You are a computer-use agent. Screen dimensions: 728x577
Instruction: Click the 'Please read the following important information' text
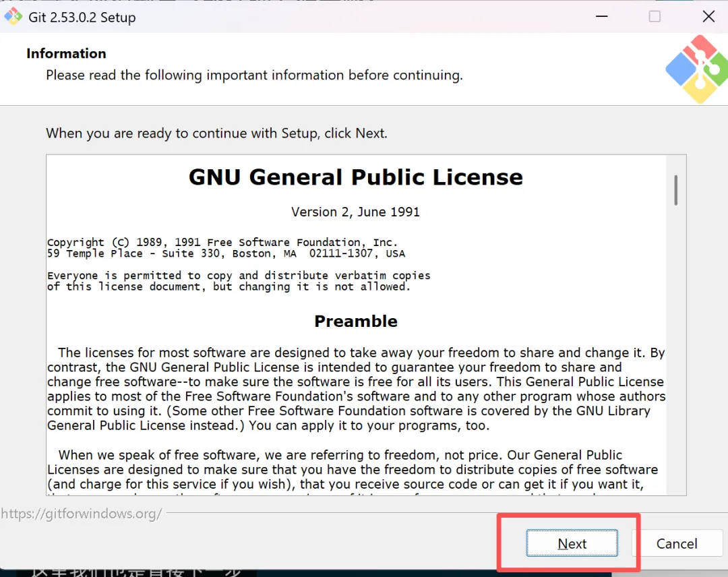(x=254, y=75)
